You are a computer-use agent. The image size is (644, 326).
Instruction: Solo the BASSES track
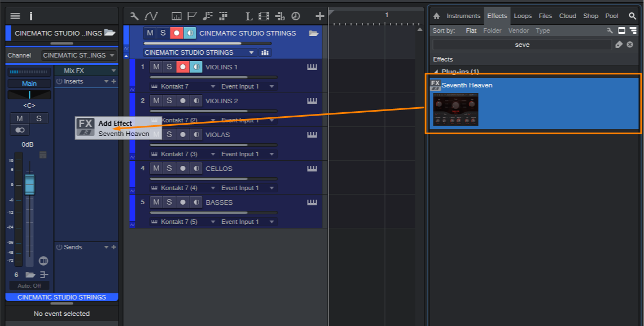(x=169, y=202)
